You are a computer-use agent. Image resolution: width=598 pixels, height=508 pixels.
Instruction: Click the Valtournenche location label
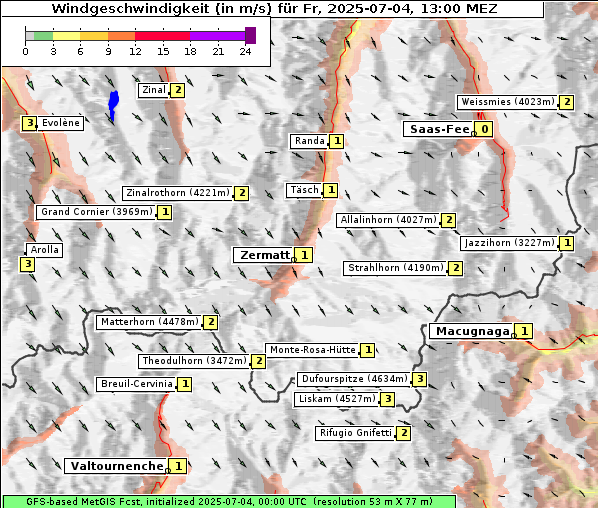[x=117, y=466]
